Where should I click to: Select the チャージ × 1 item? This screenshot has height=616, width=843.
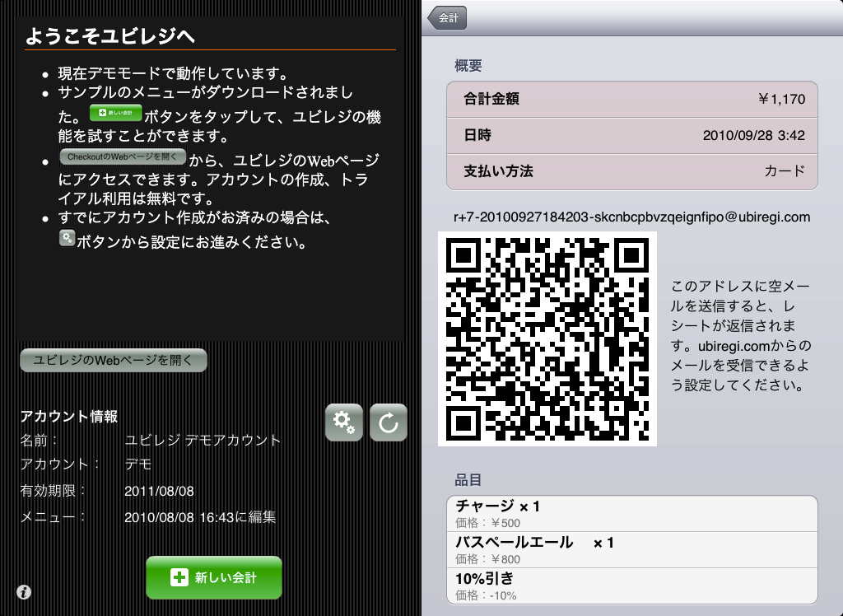click(x=632, y=514)
